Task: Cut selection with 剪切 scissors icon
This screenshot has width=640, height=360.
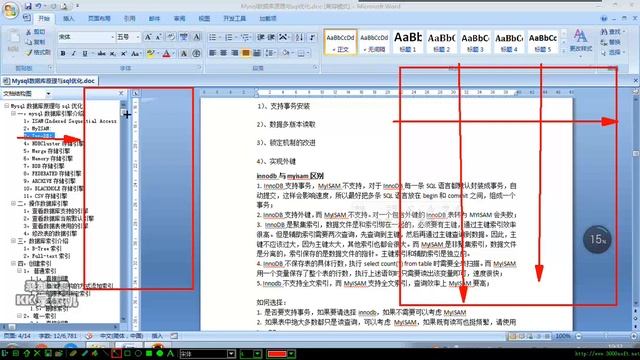Action: click(x=35, y=32)
